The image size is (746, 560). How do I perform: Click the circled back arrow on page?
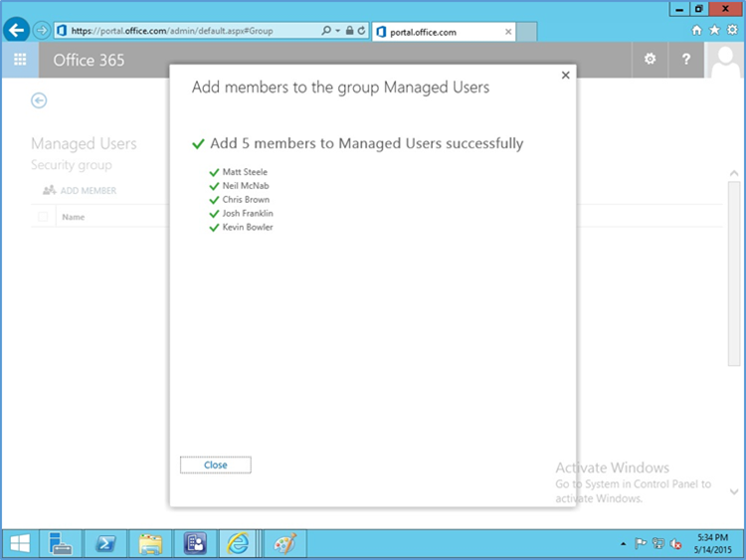tap(39, 100)
